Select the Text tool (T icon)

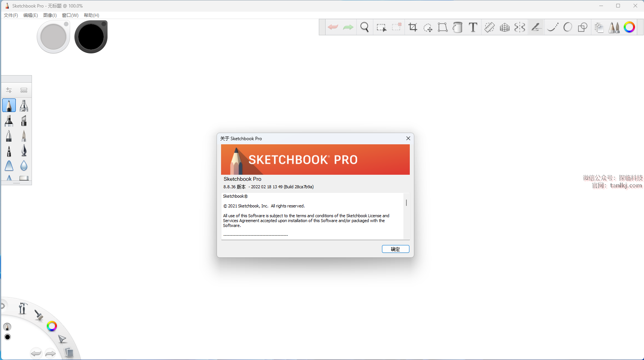[473, 27]
